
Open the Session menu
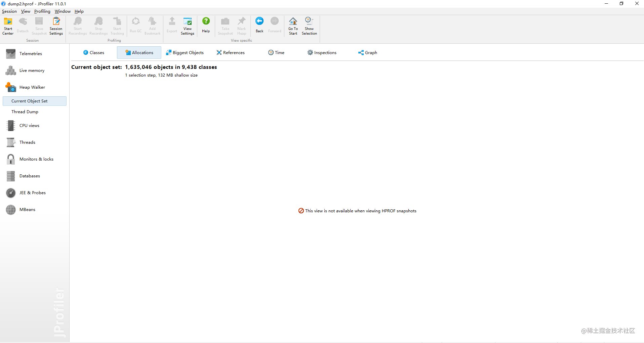pyautogui.click(x=9, y=11)
